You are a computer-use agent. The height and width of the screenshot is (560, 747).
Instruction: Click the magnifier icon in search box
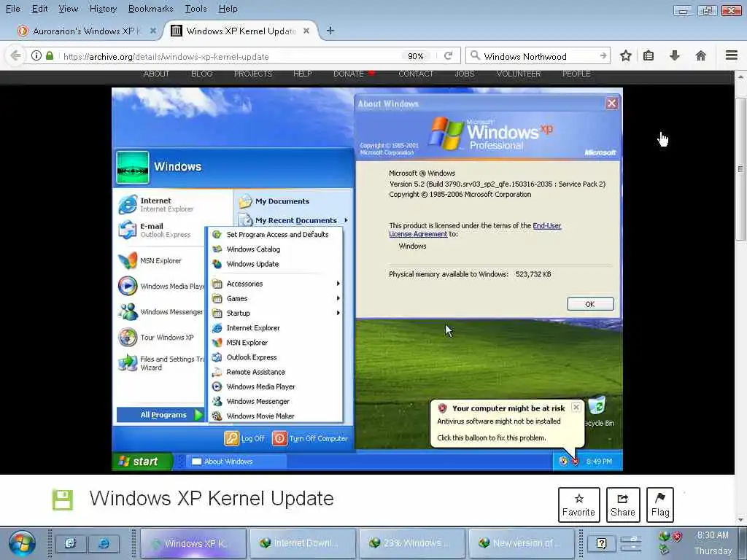474,55
